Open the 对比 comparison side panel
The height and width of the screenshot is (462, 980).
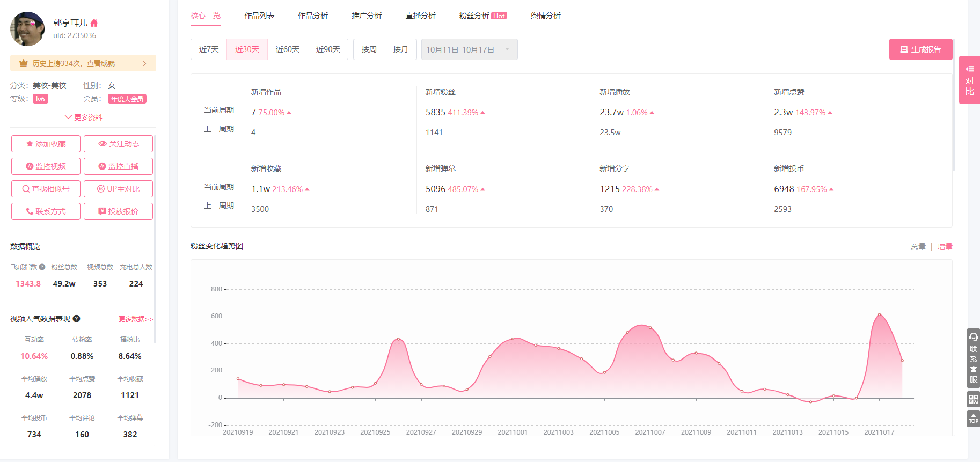[x=969, y=80]
